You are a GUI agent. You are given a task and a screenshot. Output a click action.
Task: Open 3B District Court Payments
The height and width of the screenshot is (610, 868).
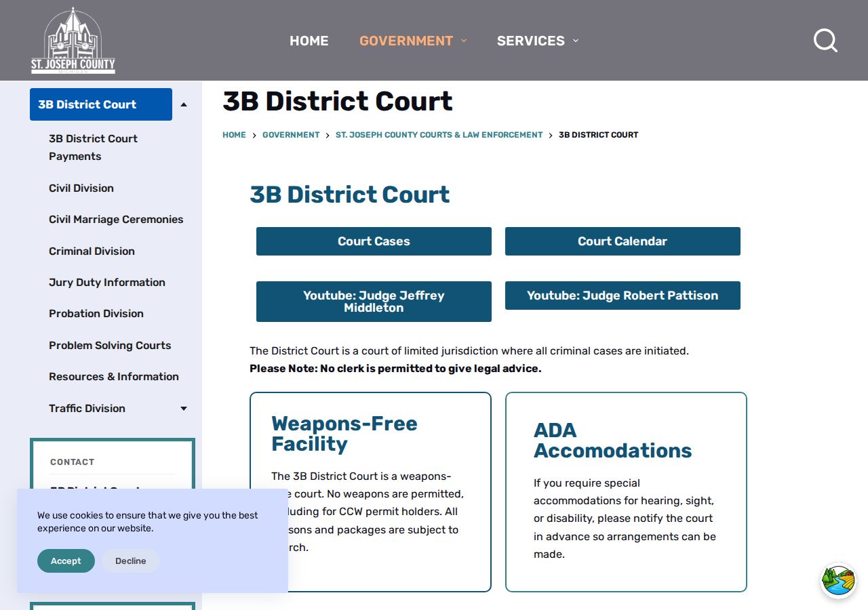tap(93, 147)
